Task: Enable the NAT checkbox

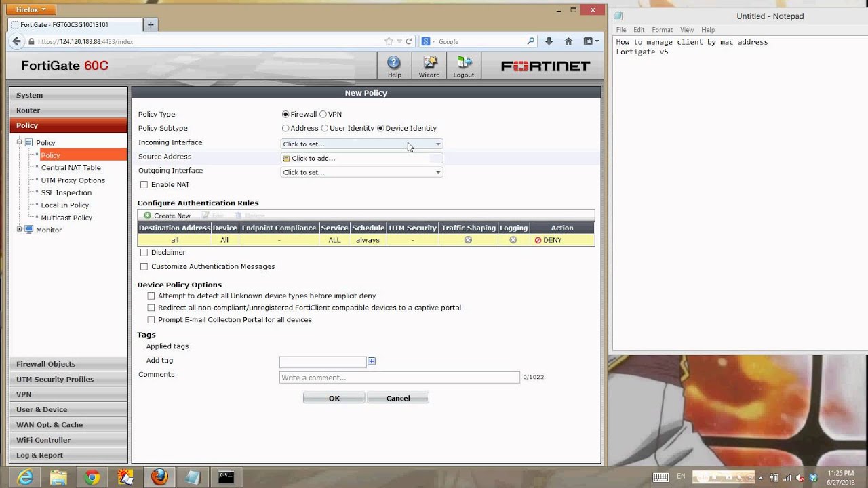Action: pos(144,184)
